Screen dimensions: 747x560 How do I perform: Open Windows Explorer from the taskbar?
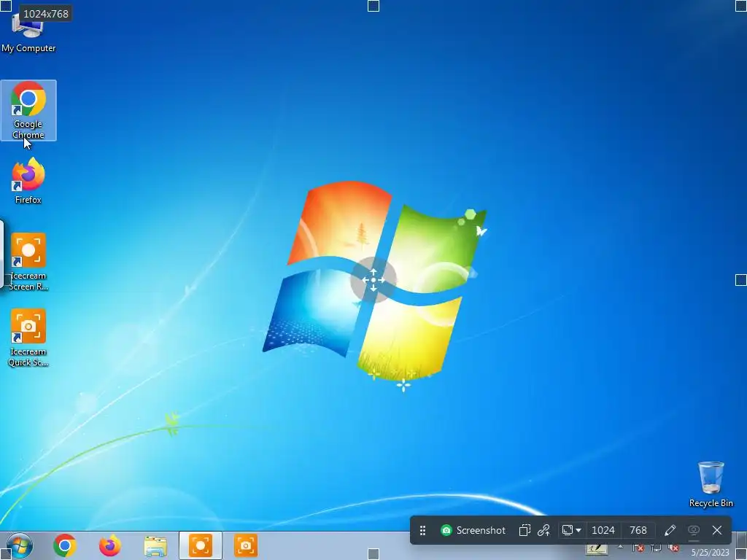tap(155, 546)
